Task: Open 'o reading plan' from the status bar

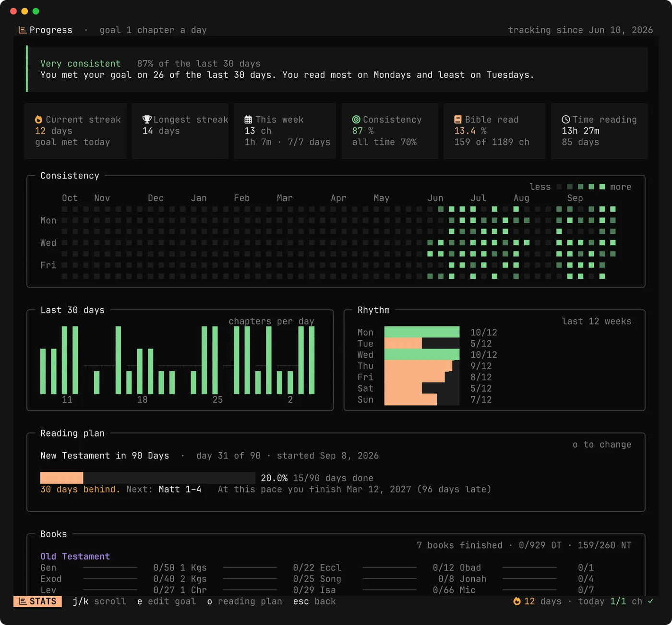Action: [245, 601]
